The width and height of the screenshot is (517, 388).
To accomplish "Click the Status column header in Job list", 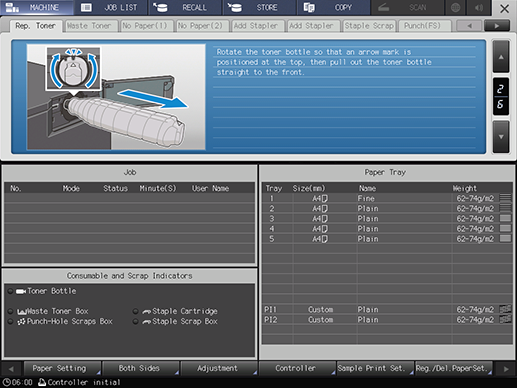I will 115,188.
